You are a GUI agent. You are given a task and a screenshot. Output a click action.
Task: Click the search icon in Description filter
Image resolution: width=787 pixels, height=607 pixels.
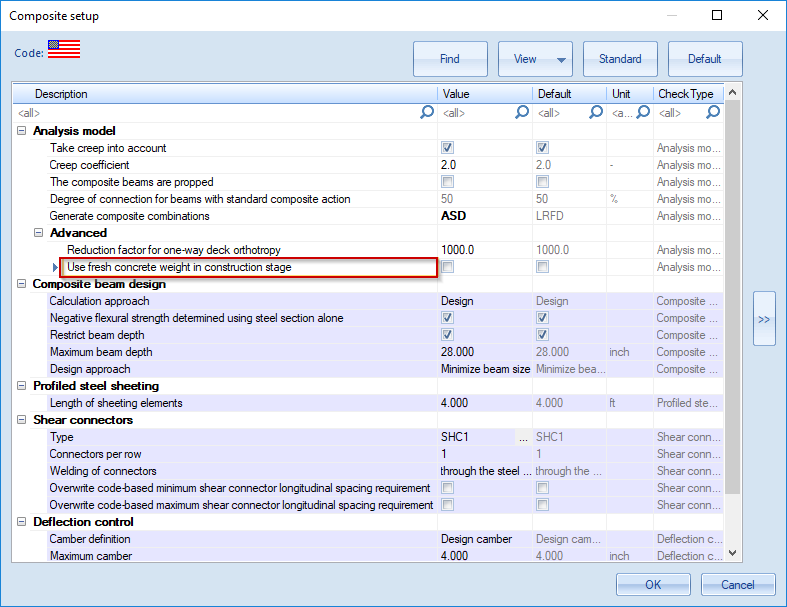427,113
